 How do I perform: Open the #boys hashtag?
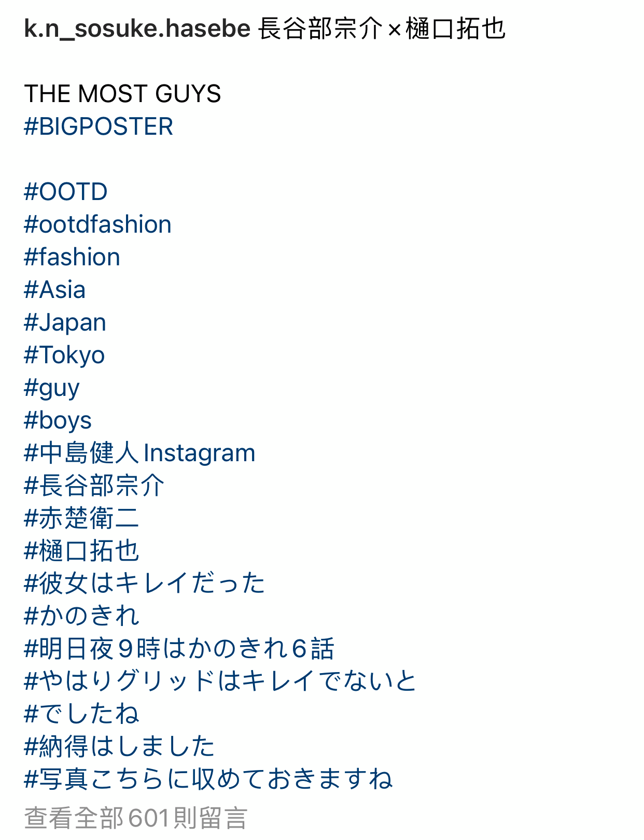click(58, 420)
